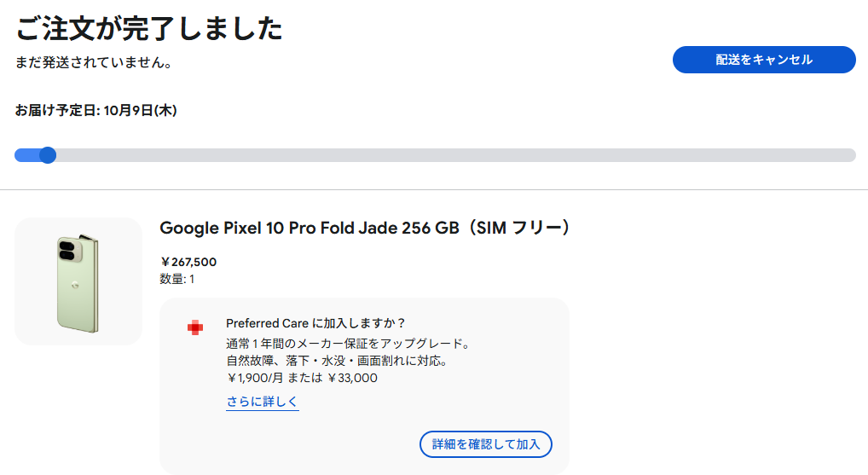Viewport: 868px width, 475px height.
Task: Click the お届け予定日 10月9日(木) text
Action: click(95, 110)
